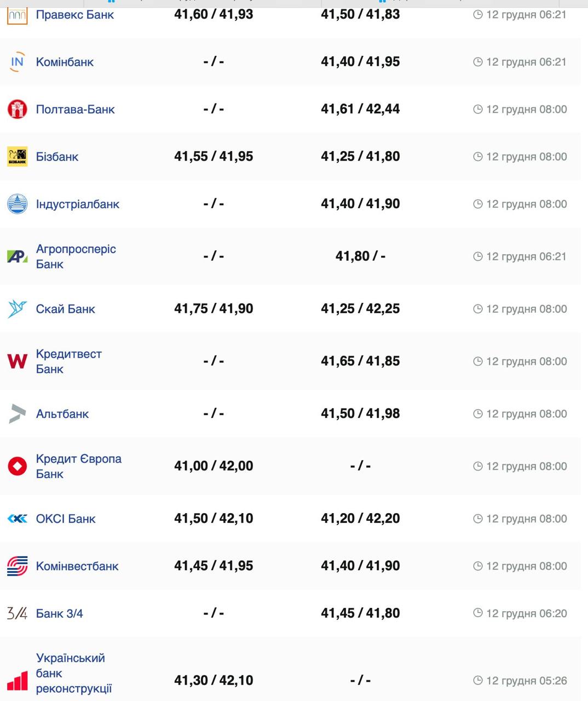Click ОКСІ Банк rate 41,20 / 42,20
The height and width of the screenshot is (701, 588).
360,519
